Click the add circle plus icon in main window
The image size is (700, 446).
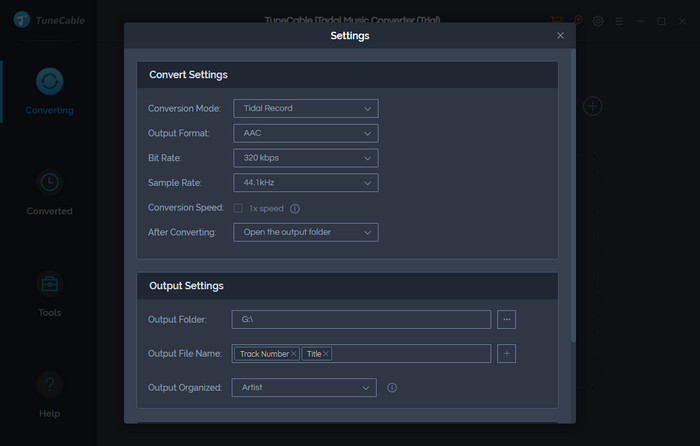593,106
